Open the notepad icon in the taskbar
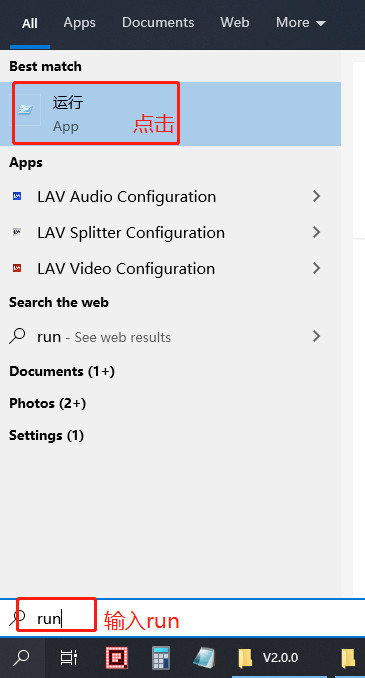 (204, 658)
